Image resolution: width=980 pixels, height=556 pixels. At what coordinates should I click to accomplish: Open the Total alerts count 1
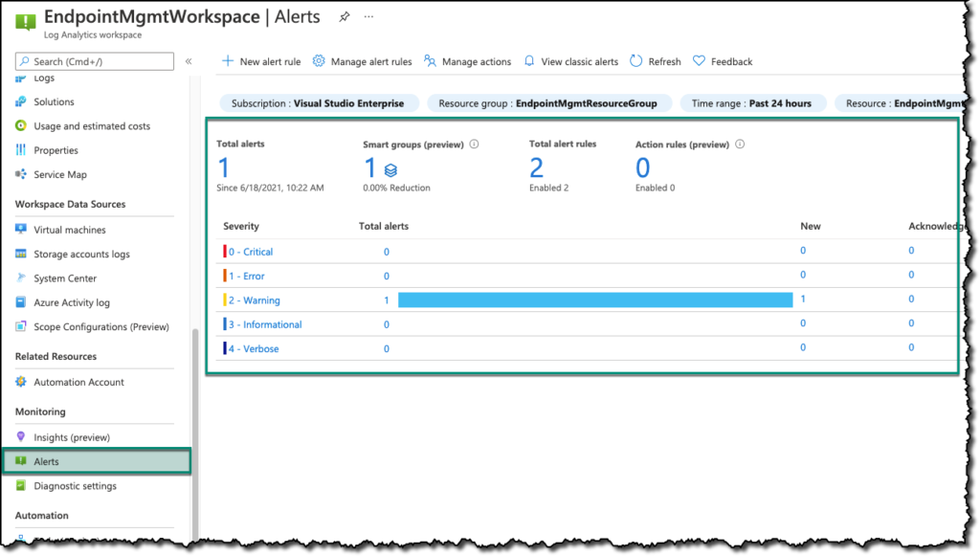[224, 168]
